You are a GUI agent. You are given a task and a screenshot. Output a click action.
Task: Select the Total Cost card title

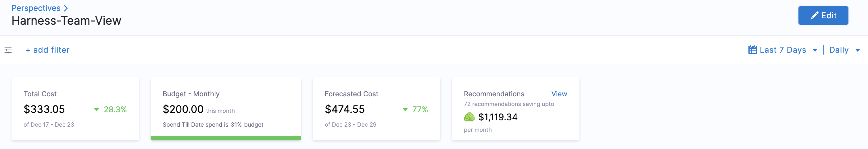[40, 94]
